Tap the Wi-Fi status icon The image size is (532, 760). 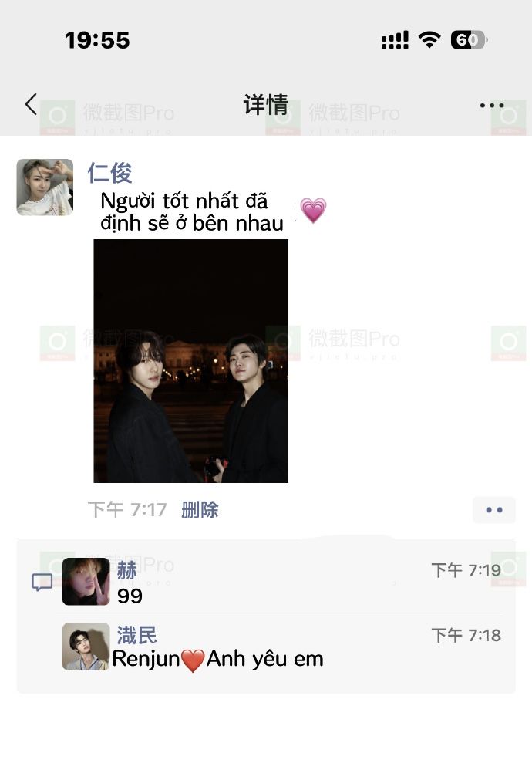click(429, 39)
